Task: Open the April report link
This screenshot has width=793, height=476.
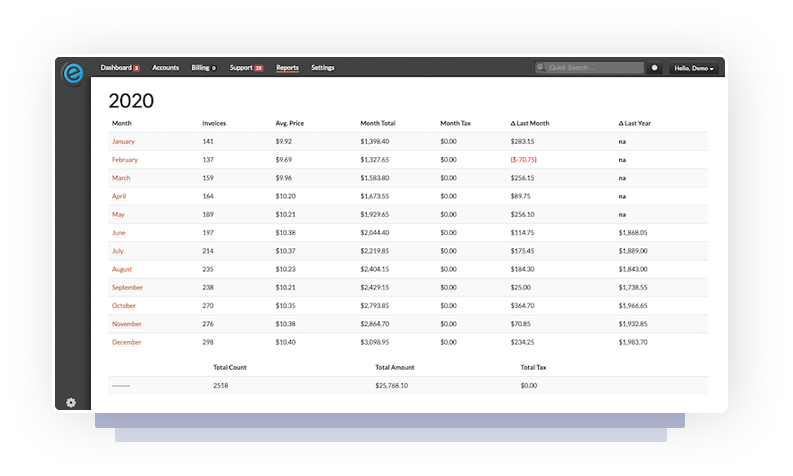Action: click(x=119, y=196)
